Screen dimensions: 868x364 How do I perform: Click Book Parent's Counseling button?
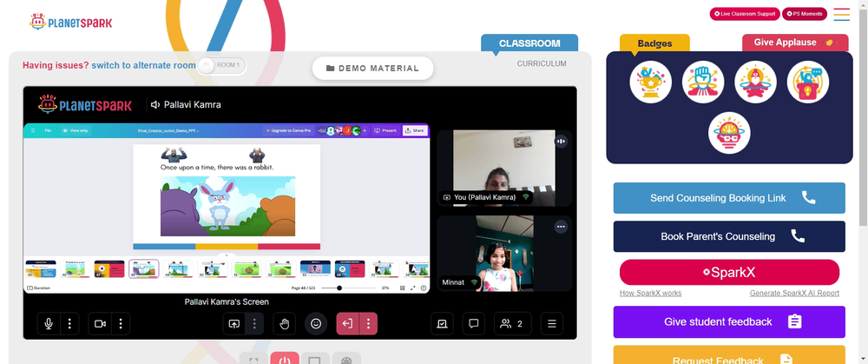[x=729, y=236]
